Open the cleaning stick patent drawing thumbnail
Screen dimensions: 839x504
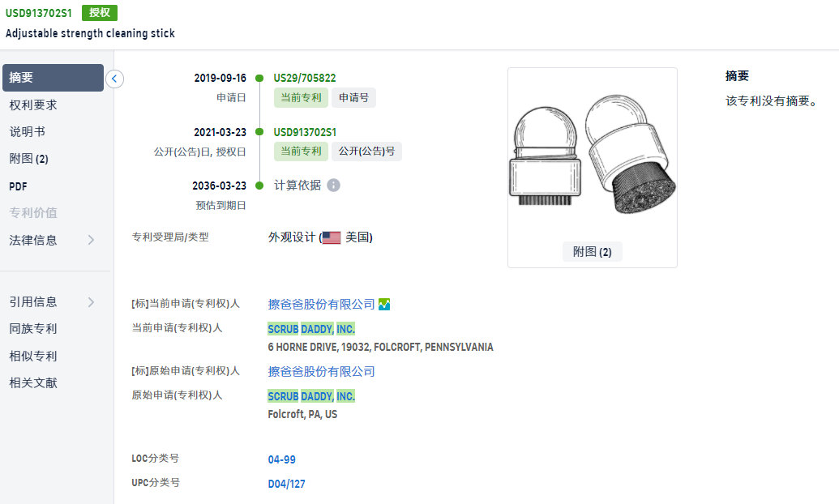tap(593, 155)
